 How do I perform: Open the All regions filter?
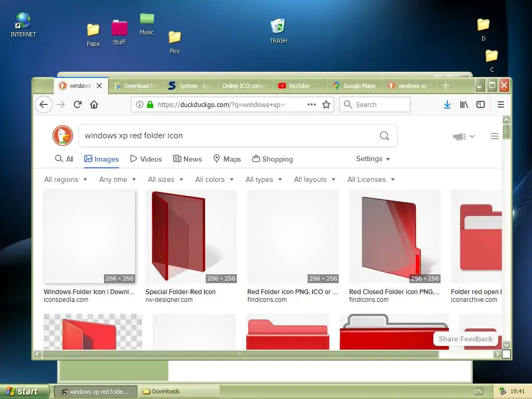[65, 179]
